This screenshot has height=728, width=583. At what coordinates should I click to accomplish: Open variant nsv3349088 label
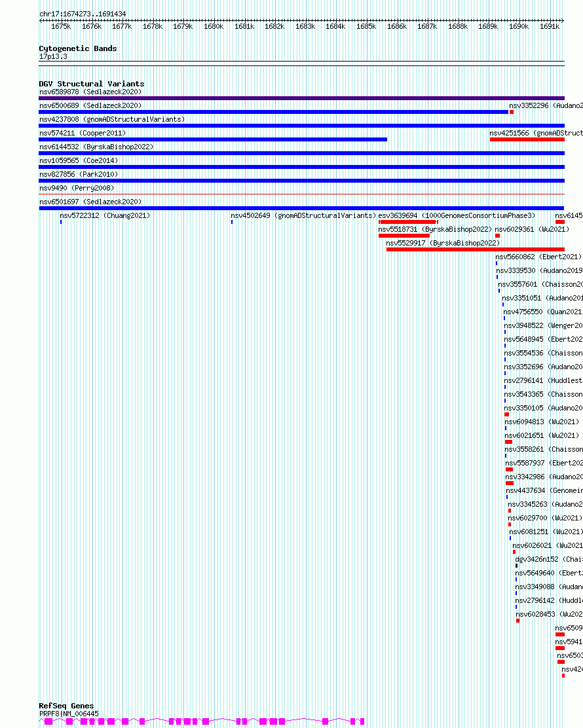coord(549,587)
